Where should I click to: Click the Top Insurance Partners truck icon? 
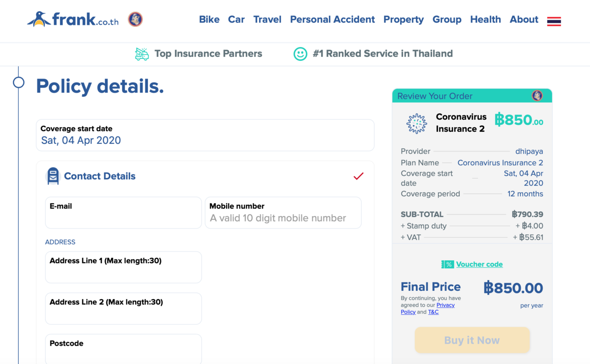(x=142, y=54)
